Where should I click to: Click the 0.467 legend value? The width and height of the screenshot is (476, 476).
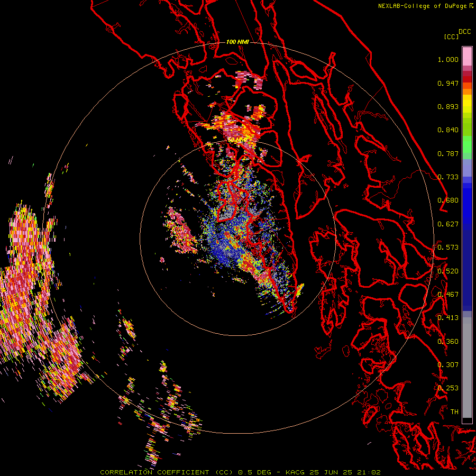(448, 295)
